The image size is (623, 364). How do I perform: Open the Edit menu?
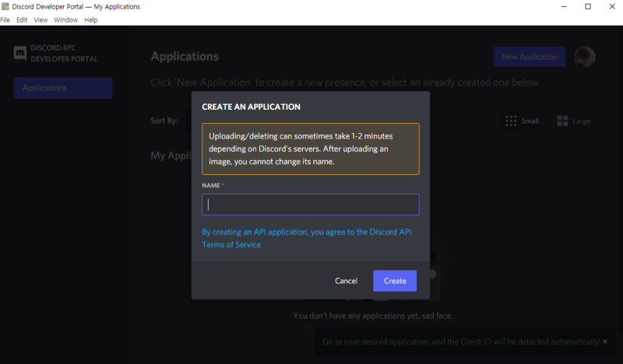22,20
